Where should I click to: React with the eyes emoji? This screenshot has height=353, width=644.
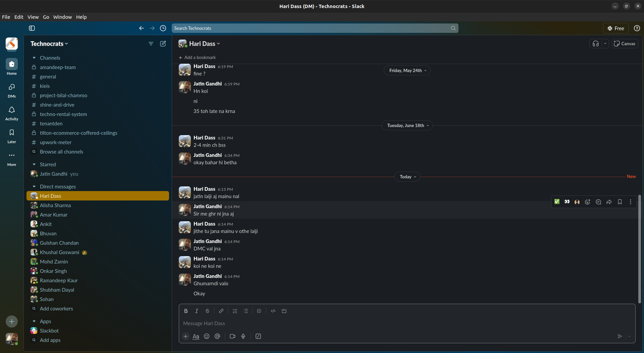[567, 202]
